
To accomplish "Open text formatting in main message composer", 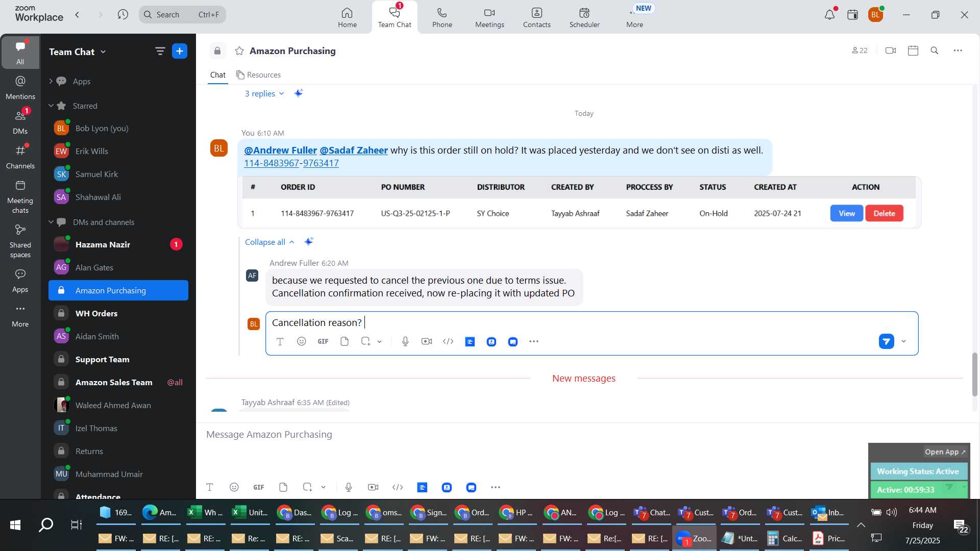I will coord(210,487).
